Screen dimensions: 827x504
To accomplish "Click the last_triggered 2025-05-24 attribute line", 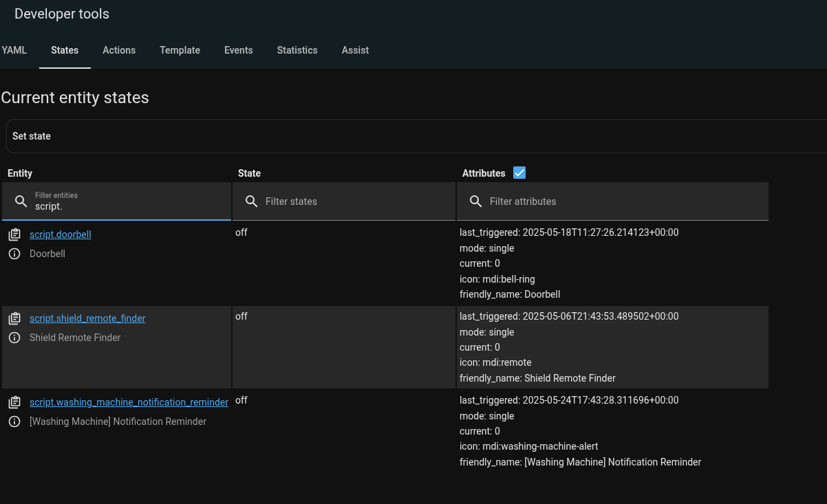I will tap(569, 400).
